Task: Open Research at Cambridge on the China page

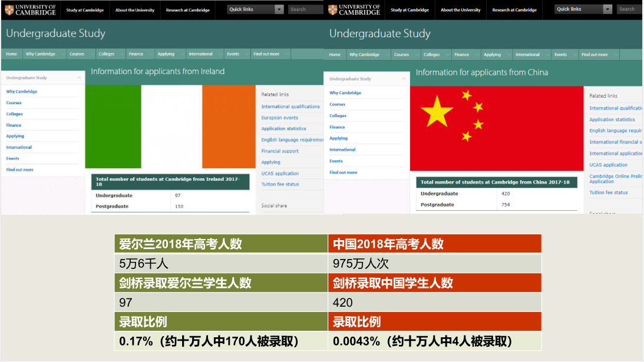Action: pyautogui.click(x=514, y=10)
